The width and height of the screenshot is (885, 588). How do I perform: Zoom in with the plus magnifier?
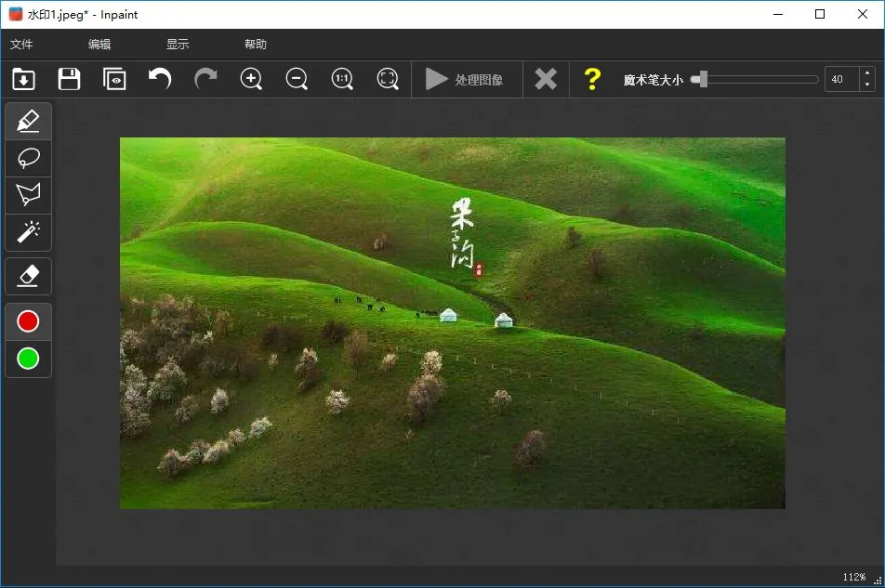click(251, 79)
